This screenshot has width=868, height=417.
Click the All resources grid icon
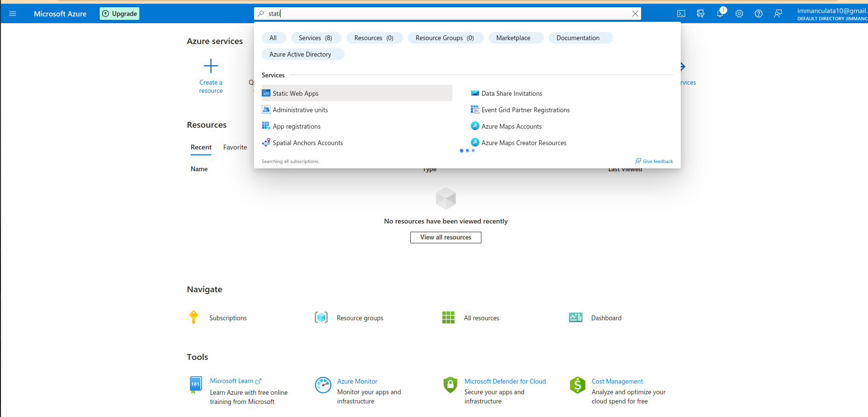pyautogui.click(x=449, y=317)
